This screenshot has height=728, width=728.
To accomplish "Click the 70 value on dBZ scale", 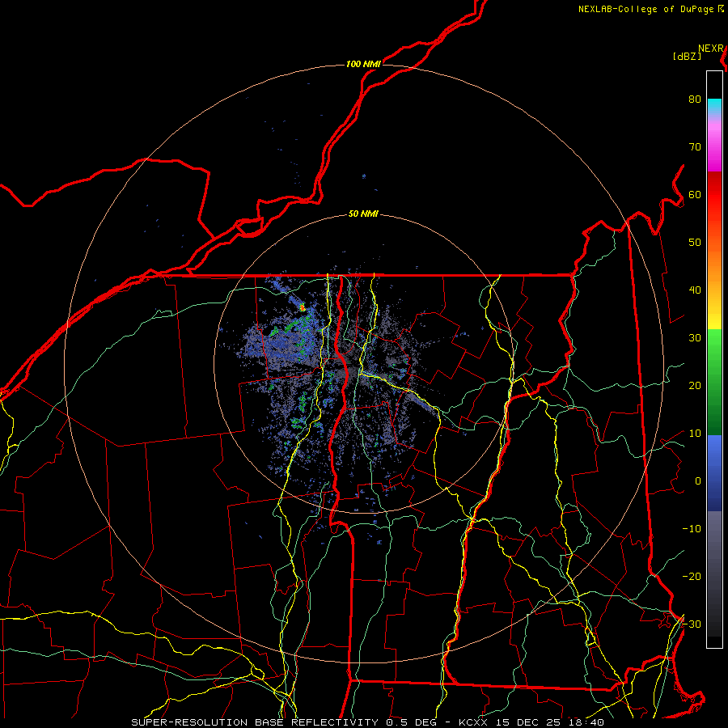I will point(695,146).
